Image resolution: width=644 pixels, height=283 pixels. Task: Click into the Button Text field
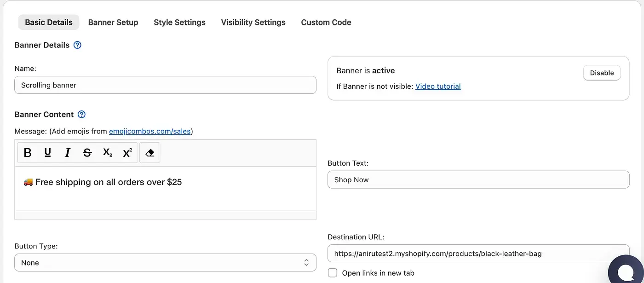pyautogui.click(x=478, y=179)
